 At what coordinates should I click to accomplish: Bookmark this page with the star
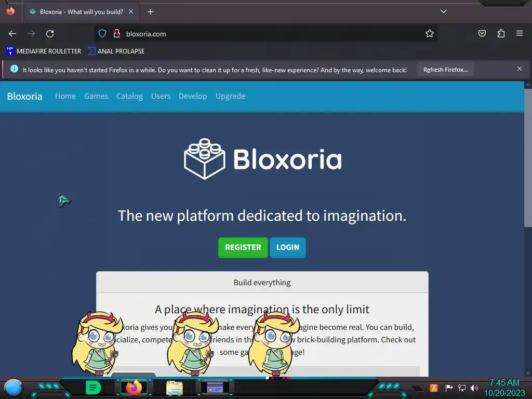(x=430, y=34)
